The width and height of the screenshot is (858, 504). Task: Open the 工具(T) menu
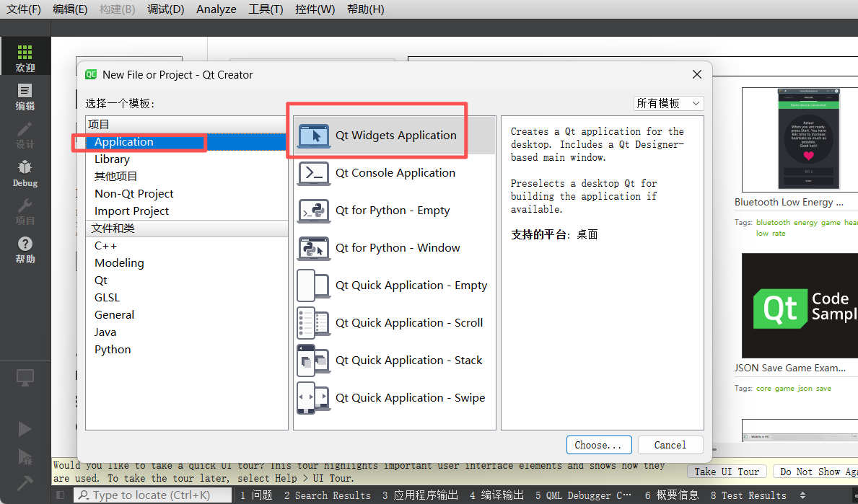(266, 9)
